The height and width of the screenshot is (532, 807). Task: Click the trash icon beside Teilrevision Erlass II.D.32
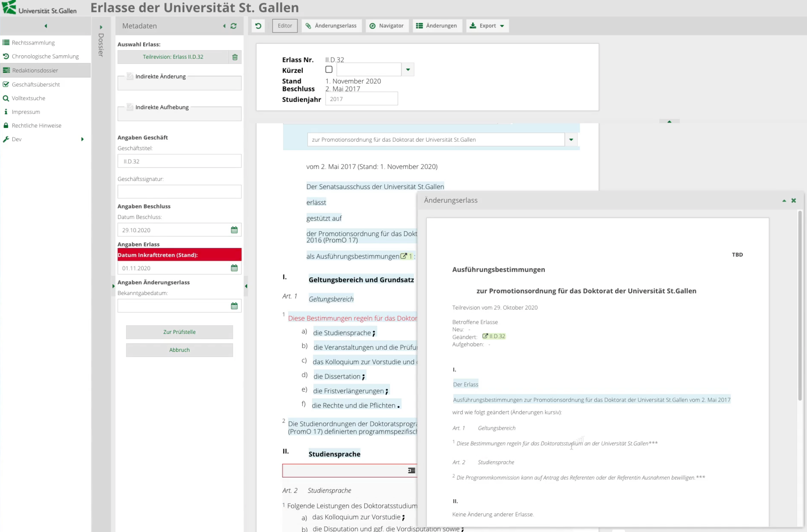pyautogui.click(x=235, y=57)
